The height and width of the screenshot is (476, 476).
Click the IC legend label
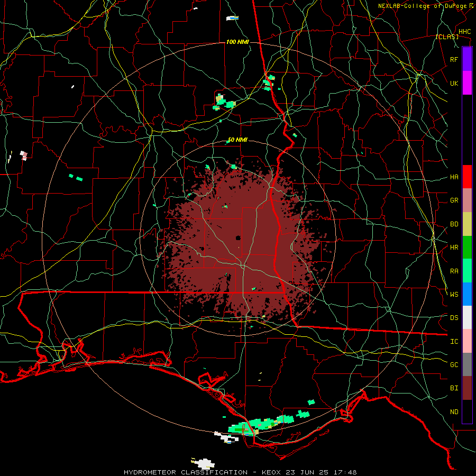point(454,342)
